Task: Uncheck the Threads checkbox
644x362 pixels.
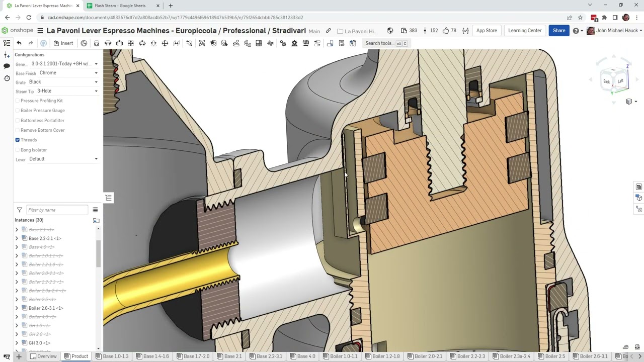Action: pos(18,140)
